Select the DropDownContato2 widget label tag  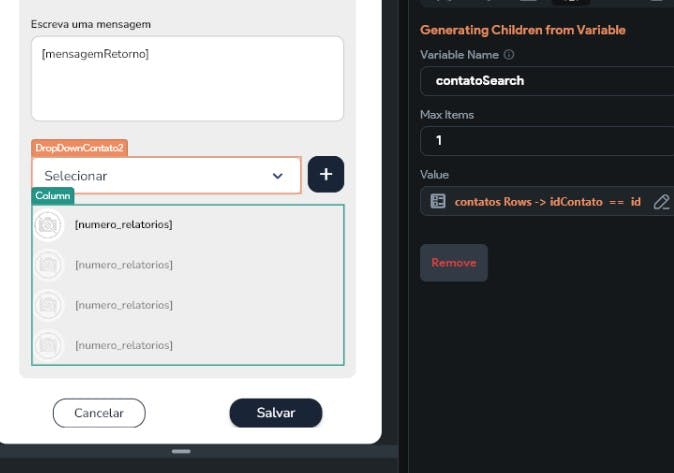coord(79,148)
